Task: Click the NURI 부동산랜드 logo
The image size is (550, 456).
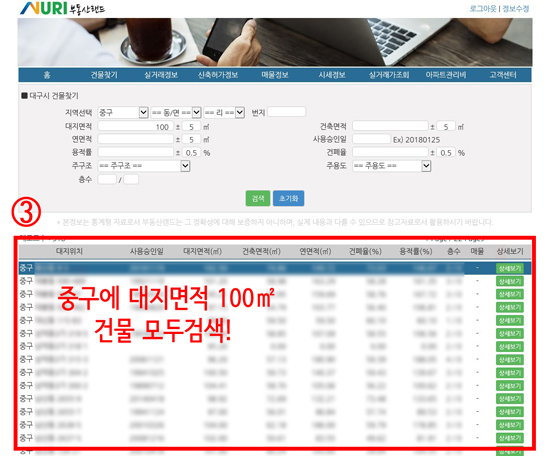Action: pyautogui.click(x=62, y=8)
